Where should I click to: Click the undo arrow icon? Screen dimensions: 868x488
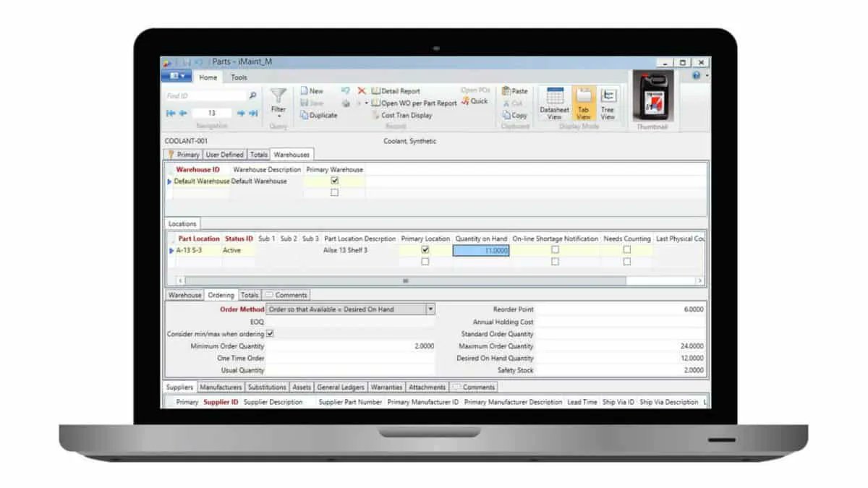point(346,91)
